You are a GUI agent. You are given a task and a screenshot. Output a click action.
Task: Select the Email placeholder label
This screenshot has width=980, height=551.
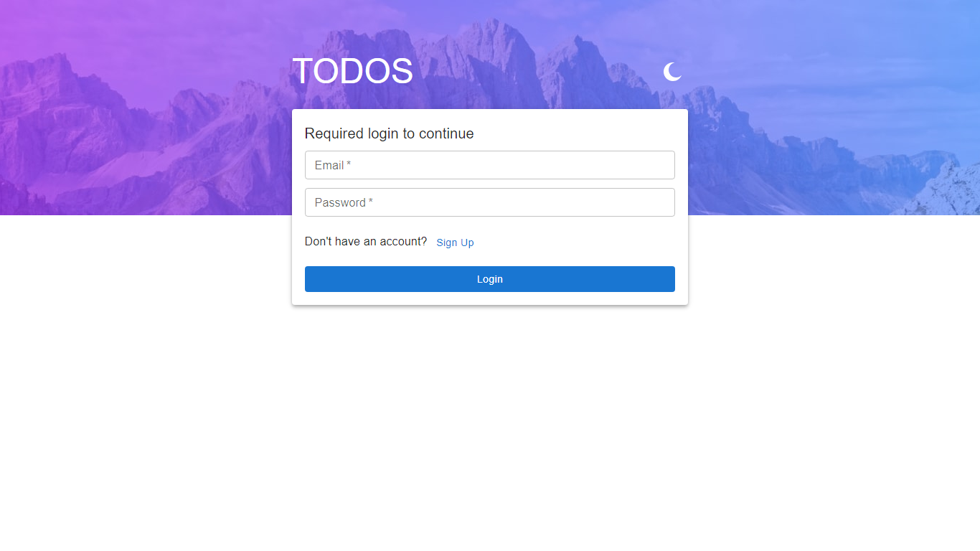[329, 165]
